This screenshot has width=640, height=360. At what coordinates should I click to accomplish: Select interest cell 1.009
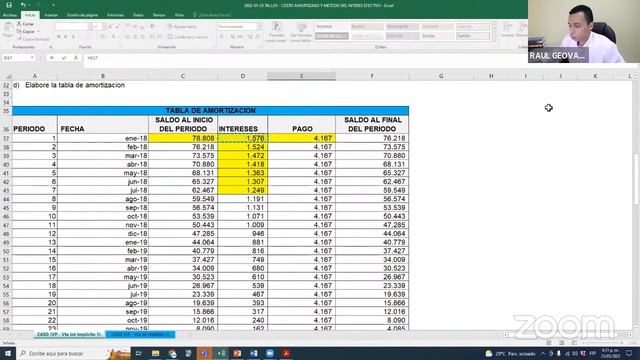242,225
